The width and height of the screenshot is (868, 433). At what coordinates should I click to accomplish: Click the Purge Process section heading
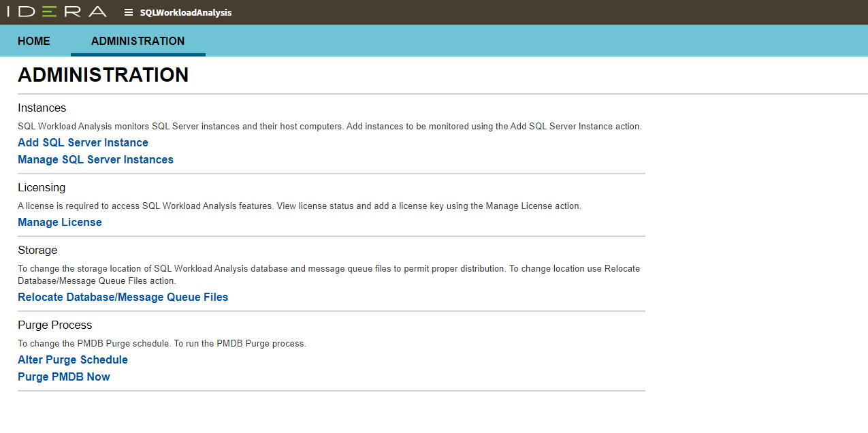[55, 325]
